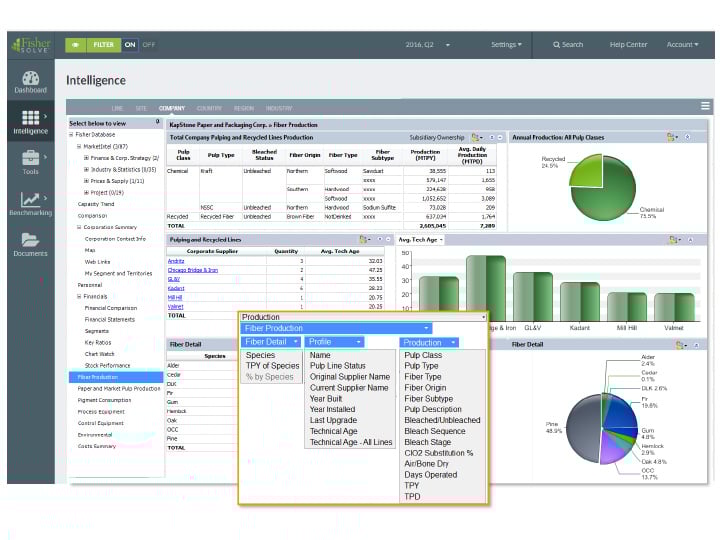Open the Account dropdown

(x=682, y=45)
